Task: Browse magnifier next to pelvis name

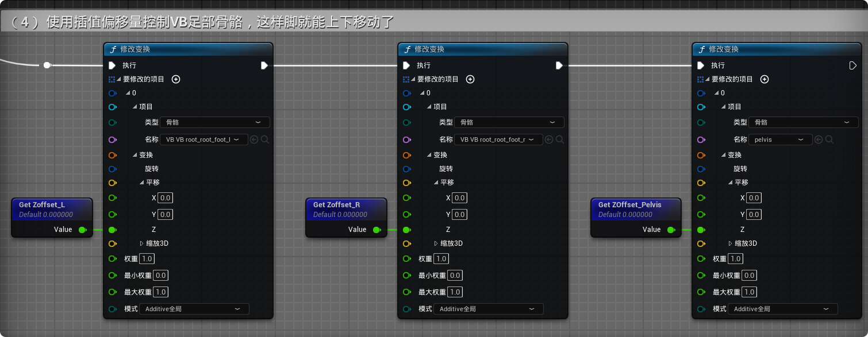Action: coord(829,140)
